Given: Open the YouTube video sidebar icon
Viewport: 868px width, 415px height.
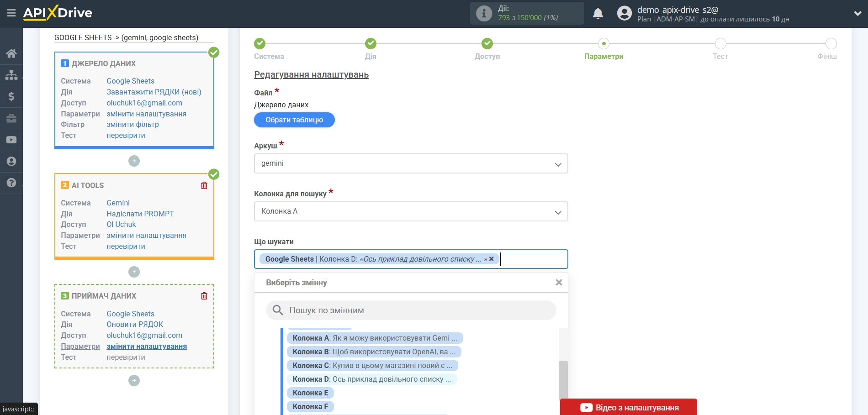Looking at the screenshot, I should coord(11,140).
